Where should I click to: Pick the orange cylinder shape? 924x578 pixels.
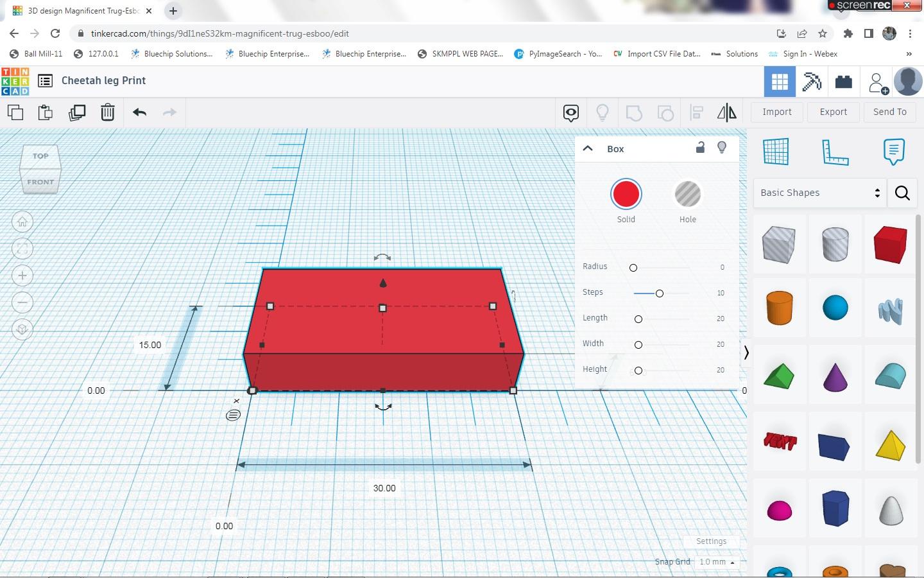coord(780,307)
